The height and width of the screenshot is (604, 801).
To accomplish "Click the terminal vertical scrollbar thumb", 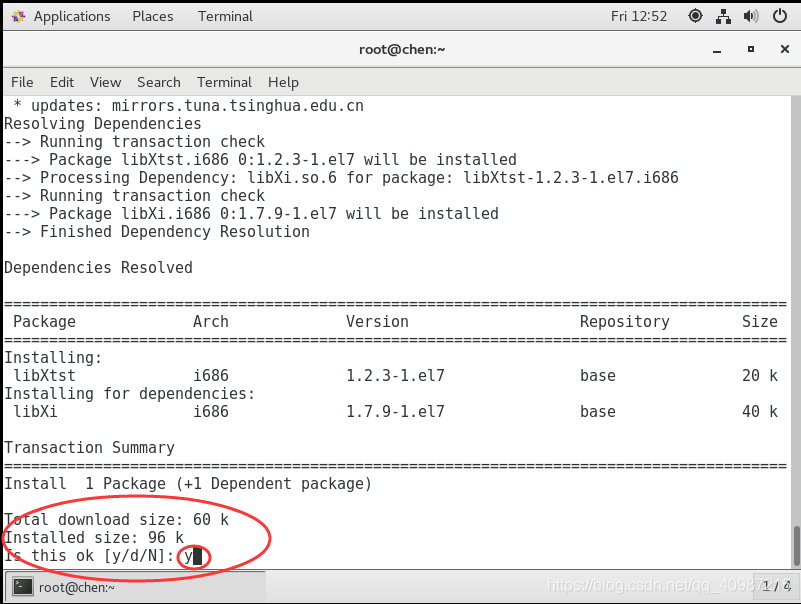I will 795,546.
